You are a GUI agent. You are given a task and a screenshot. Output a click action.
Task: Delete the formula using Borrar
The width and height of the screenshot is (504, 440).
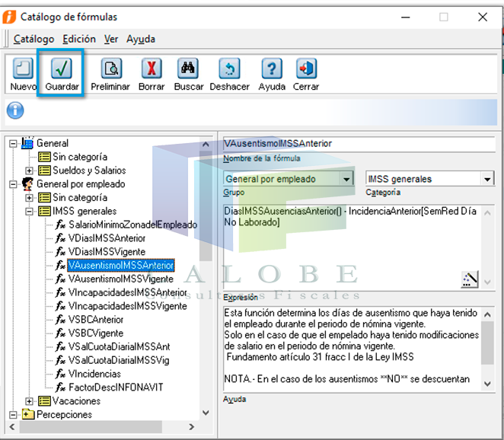click(x=152, y=69)
